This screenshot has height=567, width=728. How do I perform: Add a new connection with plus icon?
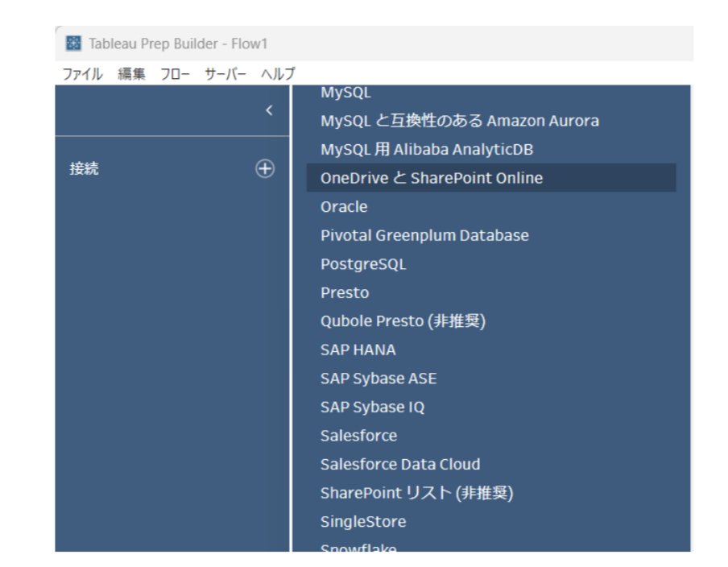point(265,168)
